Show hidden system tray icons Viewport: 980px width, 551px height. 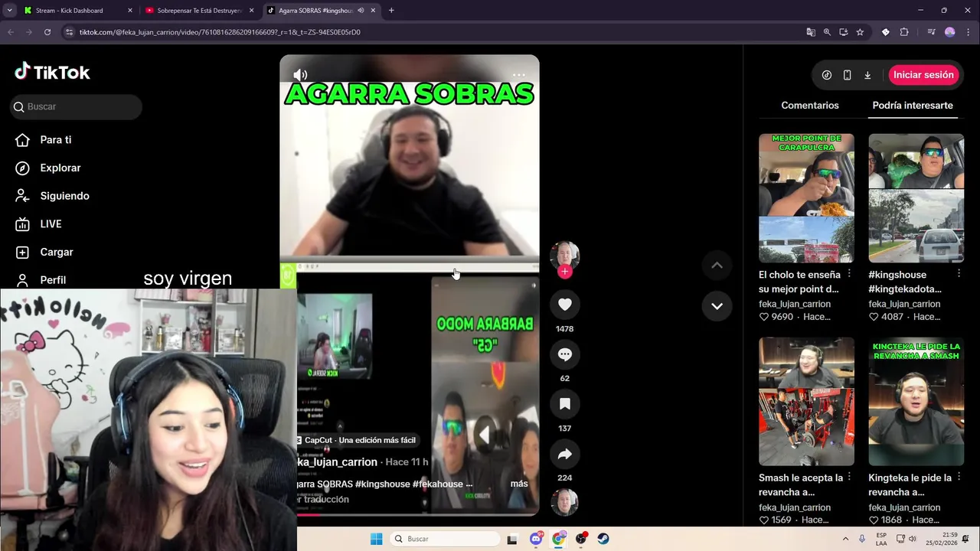pyautogui.click(x=845, y=539)
